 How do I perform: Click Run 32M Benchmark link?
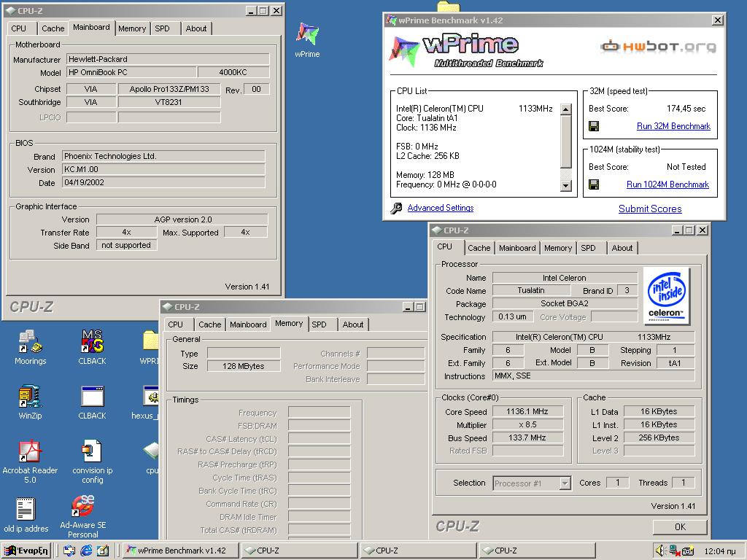click(x=673, y=126)
